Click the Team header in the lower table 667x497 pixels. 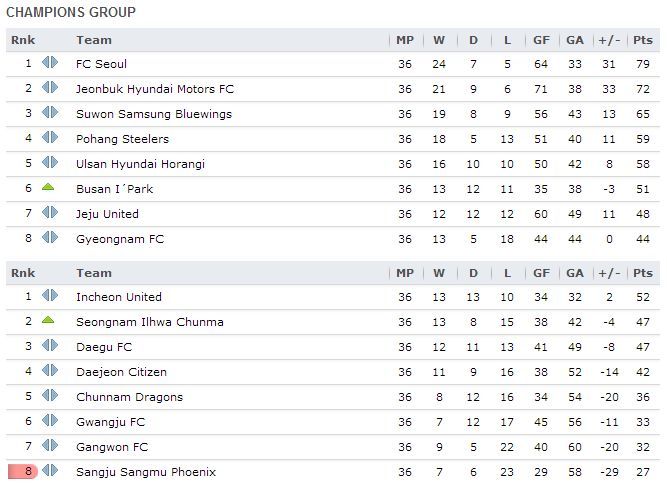[94, 273]
